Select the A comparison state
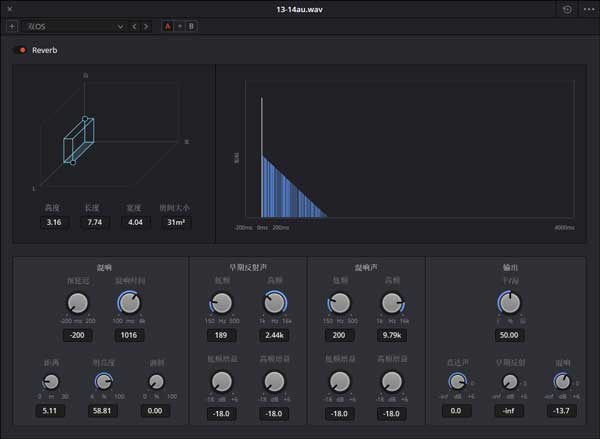 click(168, 25)
